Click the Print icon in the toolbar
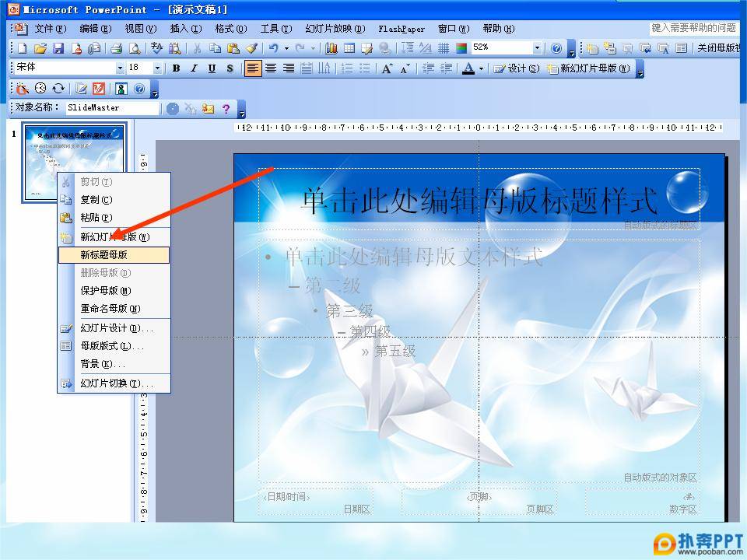 116,48
